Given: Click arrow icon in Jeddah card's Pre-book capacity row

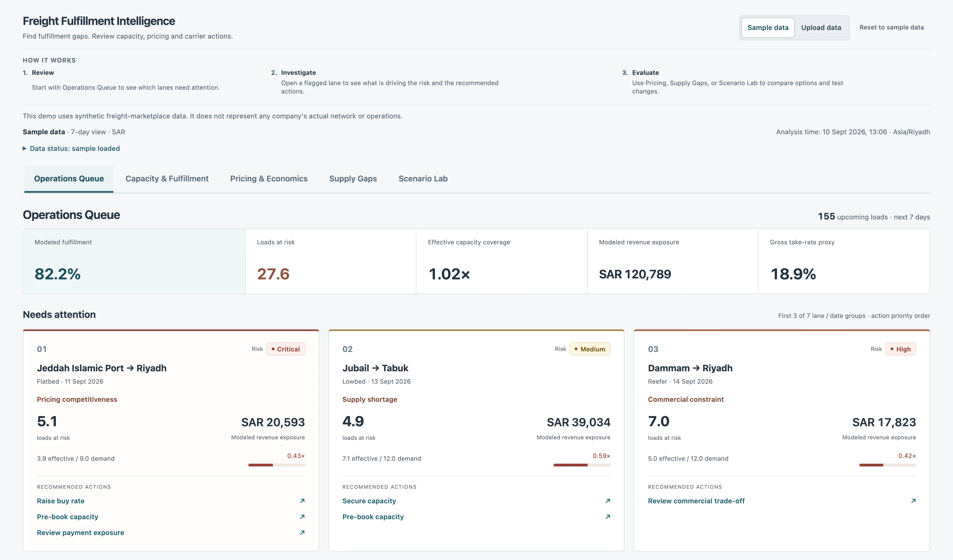Looking at the screenshot, I should click(x=302, y=516).
